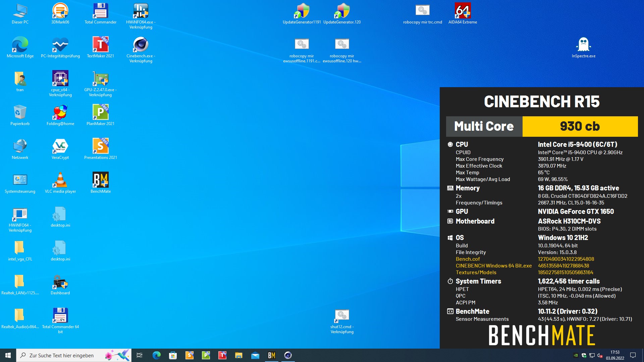Click the 930 cb score field
Viewport: 644px width, 362px height.
580,126
